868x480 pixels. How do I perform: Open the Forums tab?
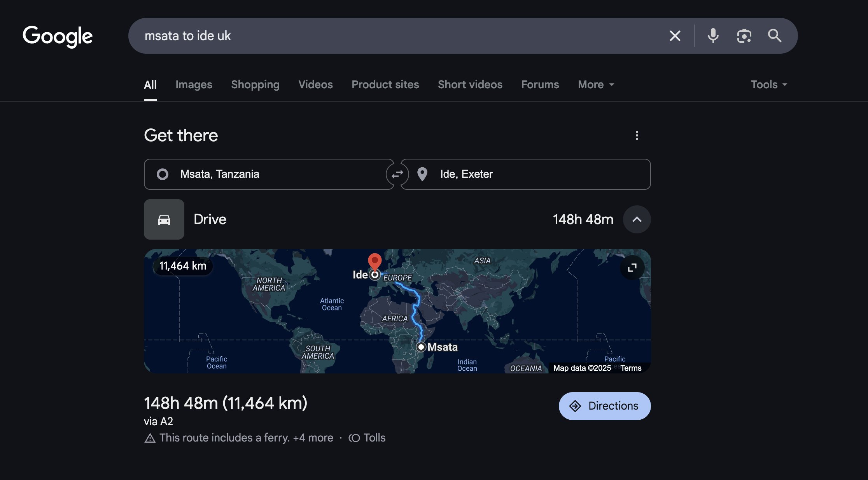[540, 84]
